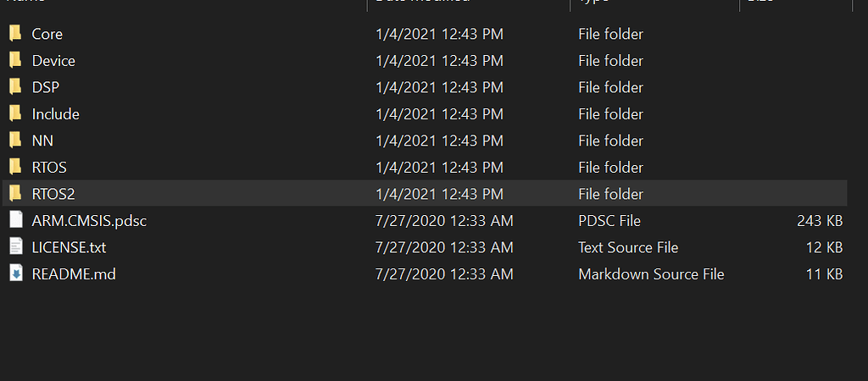The image size is (868, 381).
Task: Select the README.md file name
Action: 74,274
